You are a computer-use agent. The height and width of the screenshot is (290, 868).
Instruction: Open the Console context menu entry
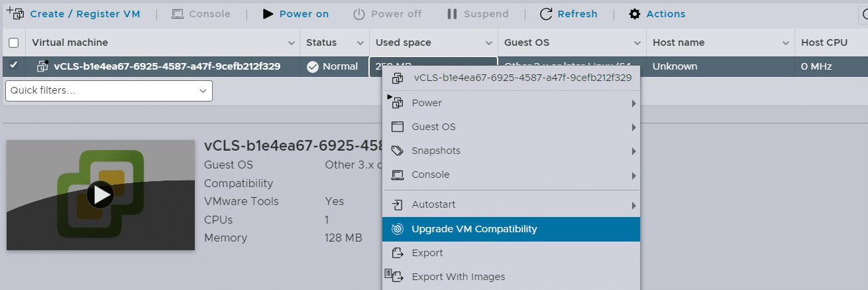point(511,175)
